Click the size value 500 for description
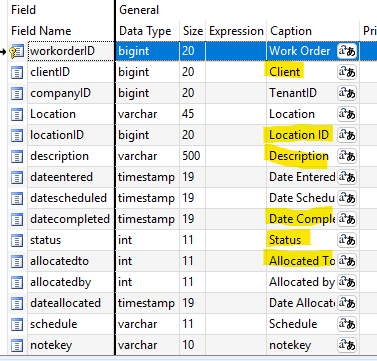 pos(192,156)
